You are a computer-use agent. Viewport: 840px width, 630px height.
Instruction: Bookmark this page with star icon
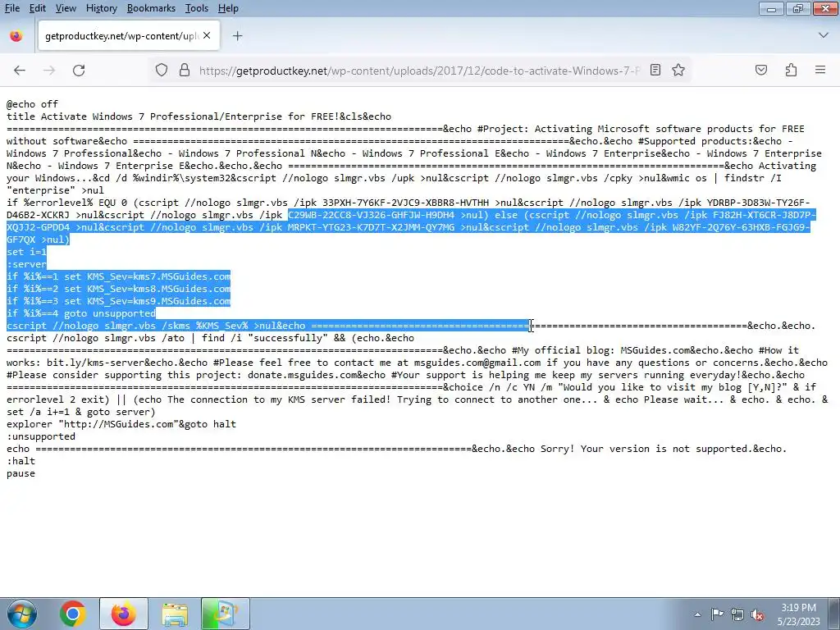coord(678,71)
